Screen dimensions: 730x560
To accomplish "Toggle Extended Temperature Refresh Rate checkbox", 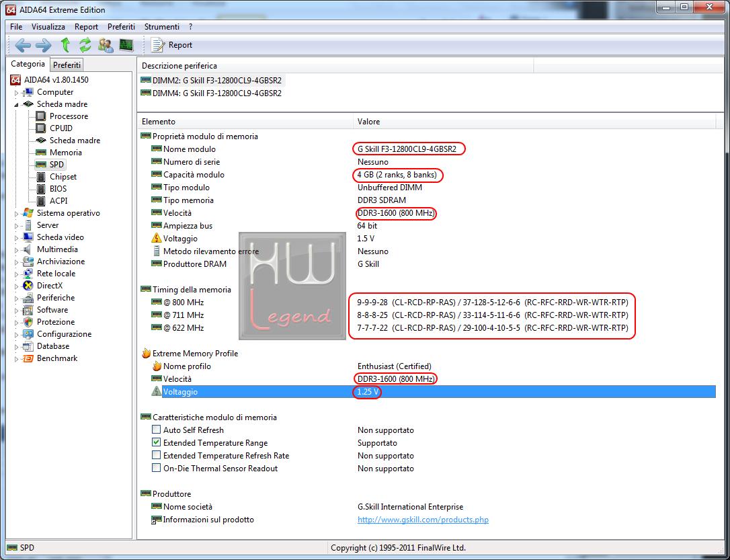I will point(157,455).
